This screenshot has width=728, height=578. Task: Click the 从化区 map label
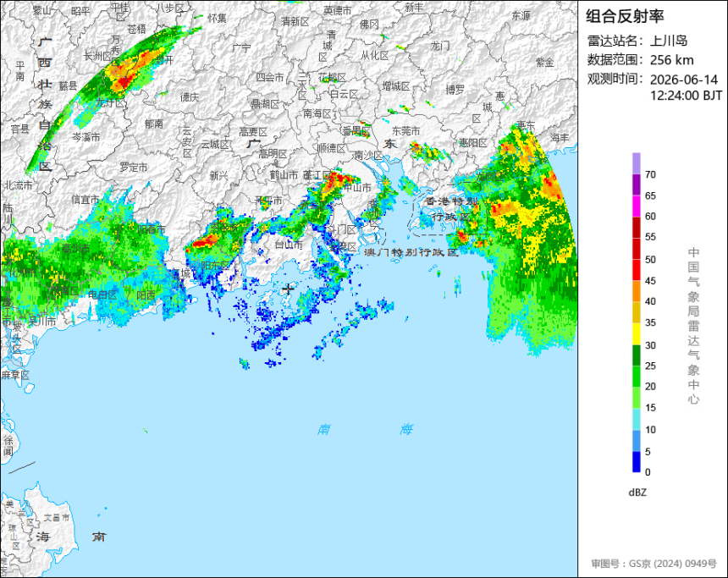(x=375, y=56)
